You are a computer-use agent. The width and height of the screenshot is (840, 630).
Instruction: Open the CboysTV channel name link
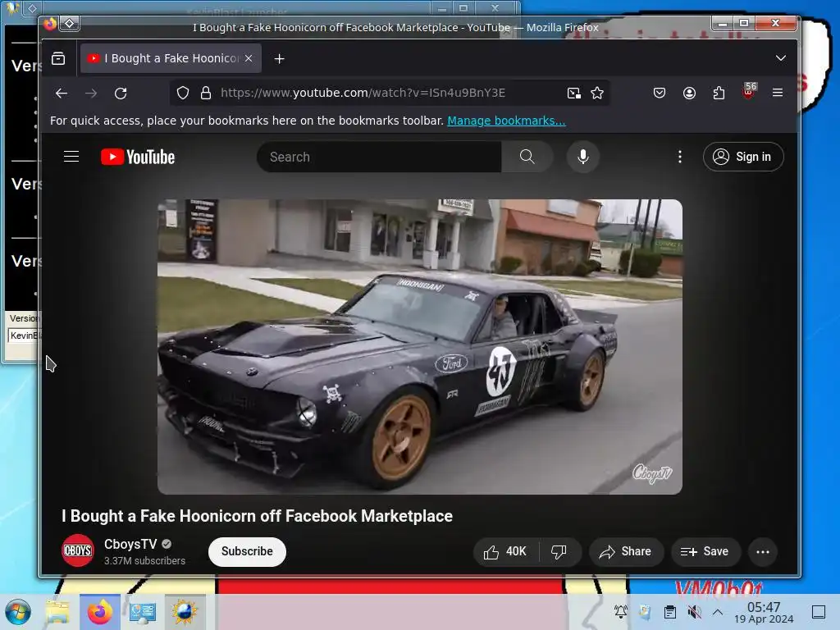pos(130,545)
